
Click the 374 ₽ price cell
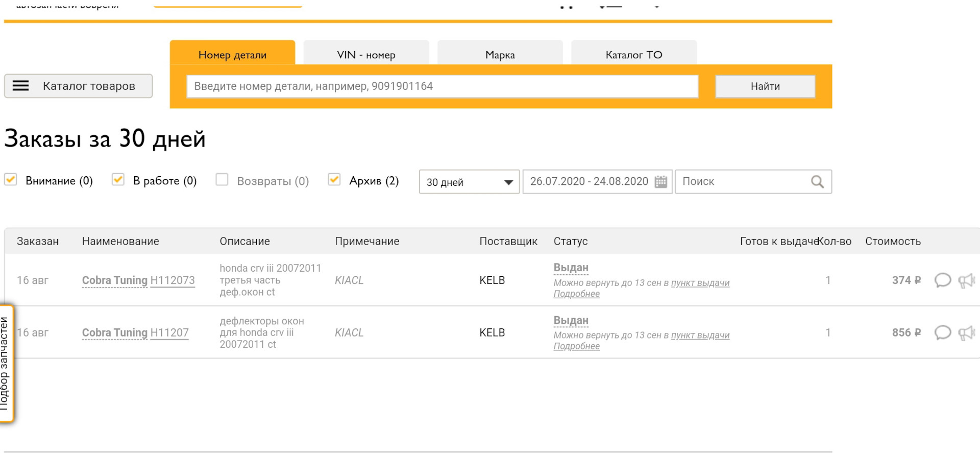pos(906,280)
